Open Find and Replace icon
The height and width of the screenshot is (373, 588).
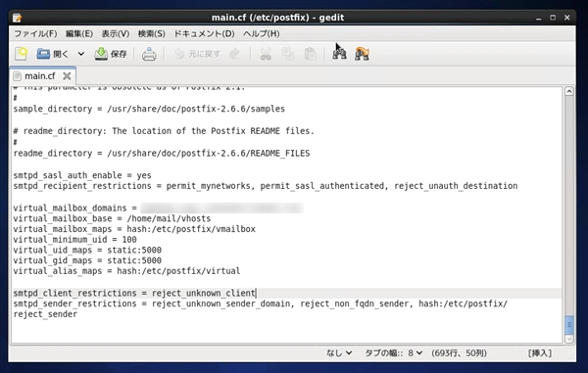pyautogui.click(x=362, y=54)
